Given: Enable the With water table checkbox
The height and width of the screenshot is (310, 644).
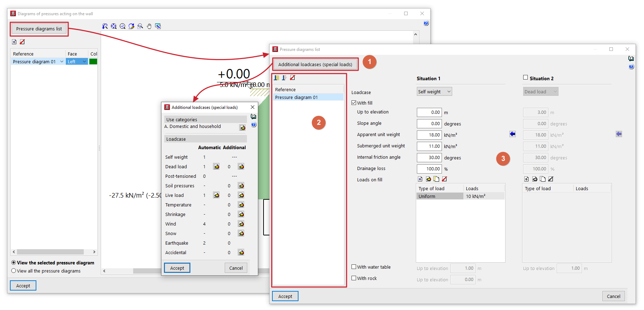Looking at the screenshot, I should 354,267.
